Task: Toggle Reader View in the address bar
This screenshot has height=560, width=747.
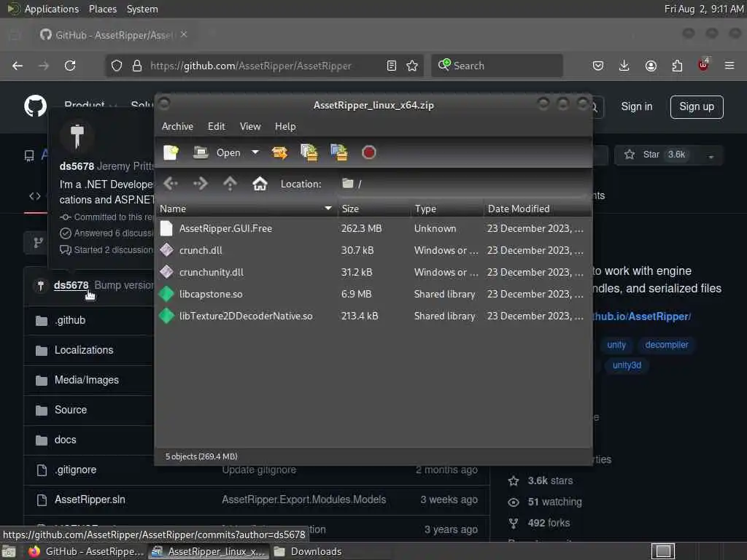Action: 392,66
